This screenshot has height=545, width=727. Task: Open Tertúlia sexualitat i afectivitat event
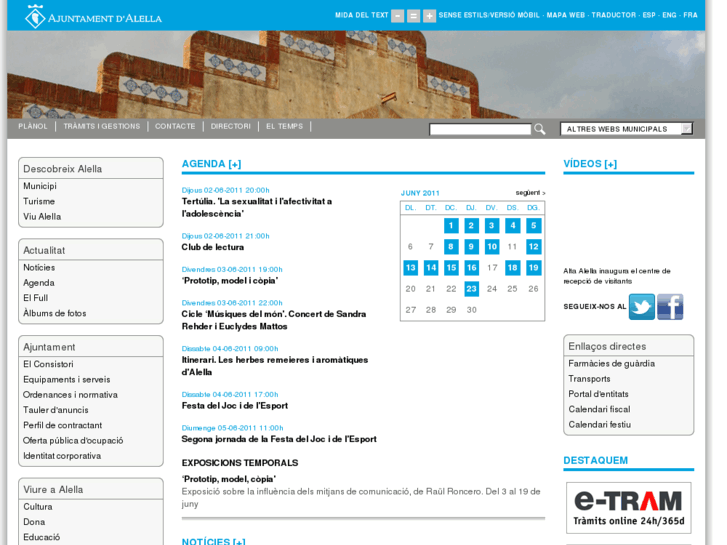[257, 207]
